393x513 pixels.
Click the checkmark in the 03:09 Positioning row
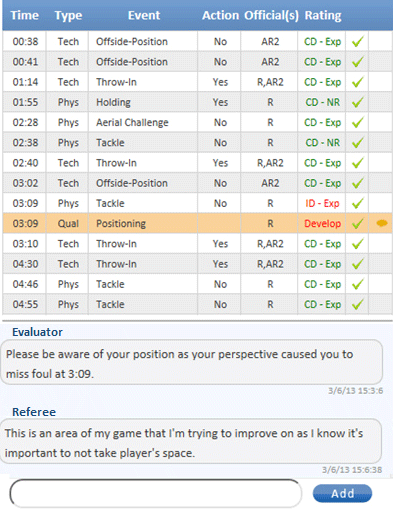click(x=357, y=223)
